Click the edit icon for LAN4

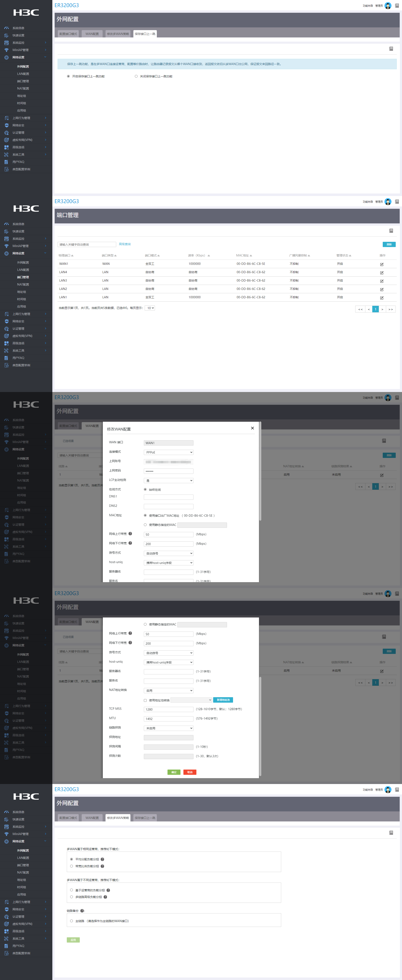coord(381,273)
